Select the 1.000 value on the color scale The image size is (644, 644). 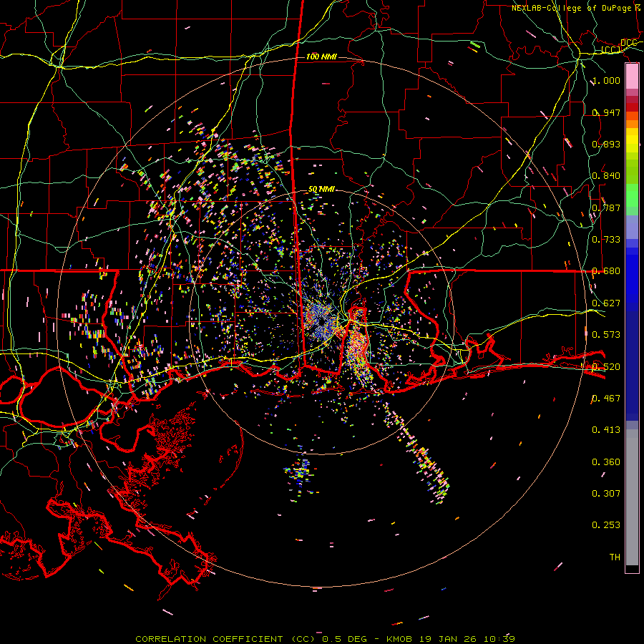point(606,80)
